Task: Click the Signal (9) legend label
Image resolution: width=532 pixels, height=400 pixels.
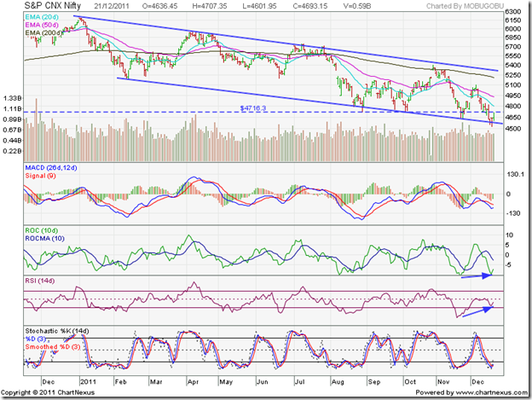Action: pos(40,176)
